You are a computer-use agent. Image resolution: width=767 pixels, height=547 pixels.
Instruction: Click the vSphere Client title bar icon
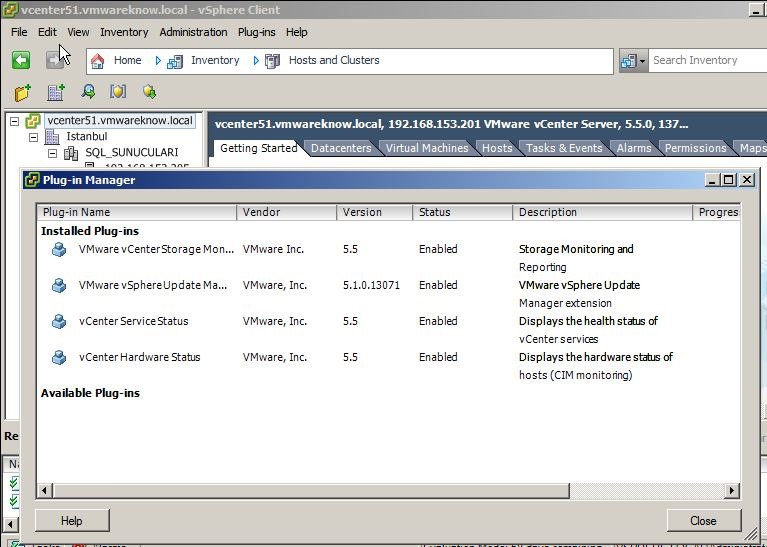[x=10, y=10]
